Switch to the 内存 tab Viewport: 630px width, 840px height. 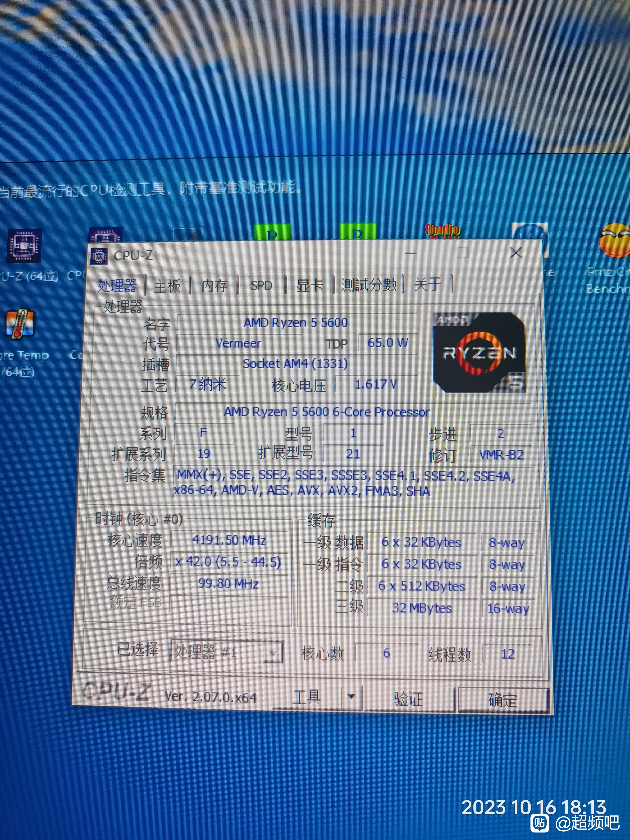[x=215, y=285]
